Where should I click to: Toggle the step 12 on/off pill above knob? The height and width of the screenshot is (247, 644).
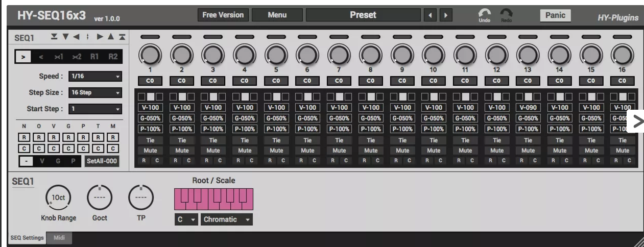pos(496,37)
